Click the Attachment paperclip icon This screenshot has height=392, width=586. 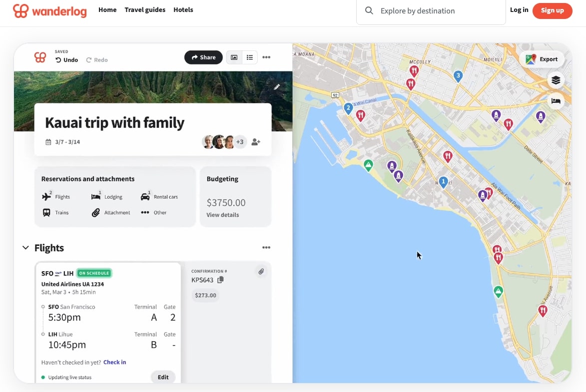coord(95,212)
